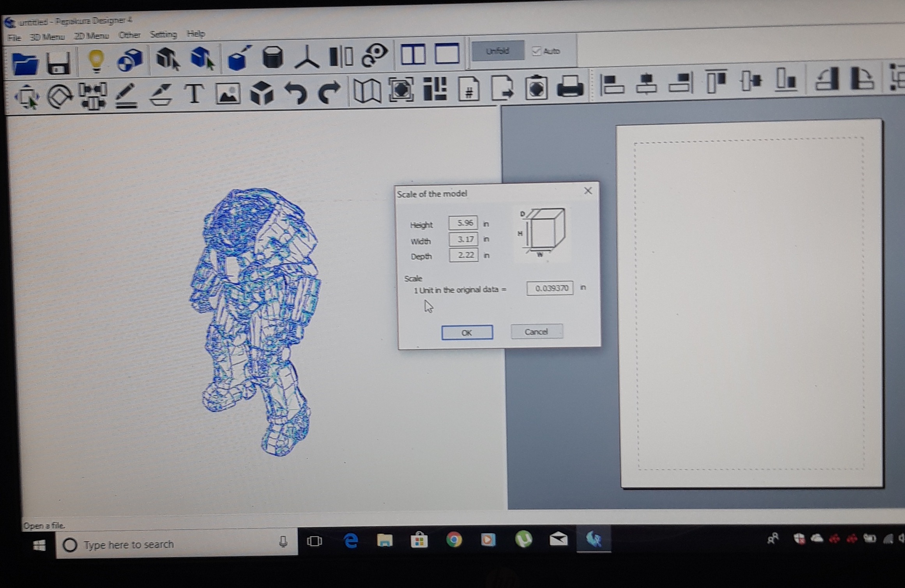This screenshot has height=588, width=905.
Task: Click the align top icon
Action: coord(716,81)
